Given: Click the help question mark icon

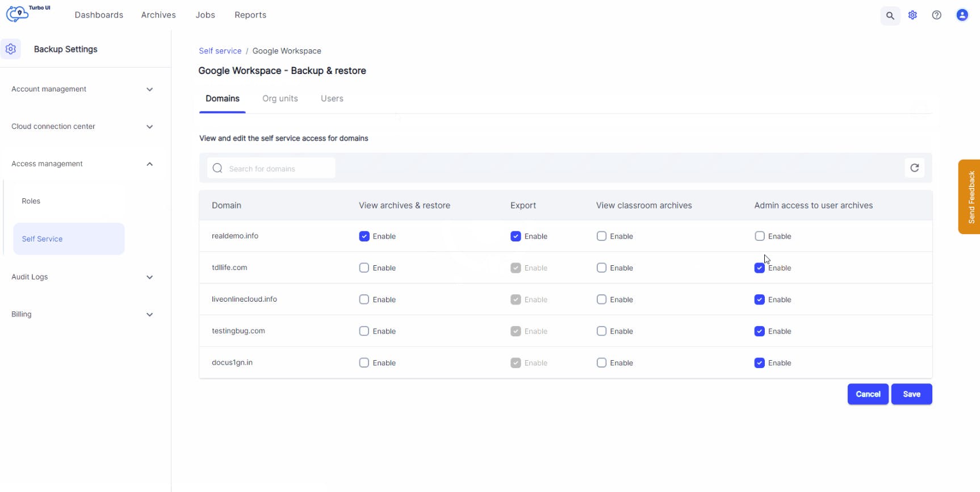Looking at the screenshot, I should click(x=936, y=15).
